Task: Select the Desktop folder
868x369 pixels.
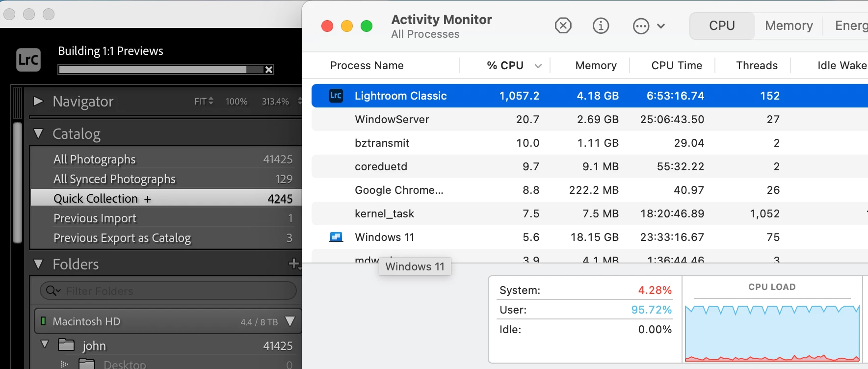Action: (125, 364)
